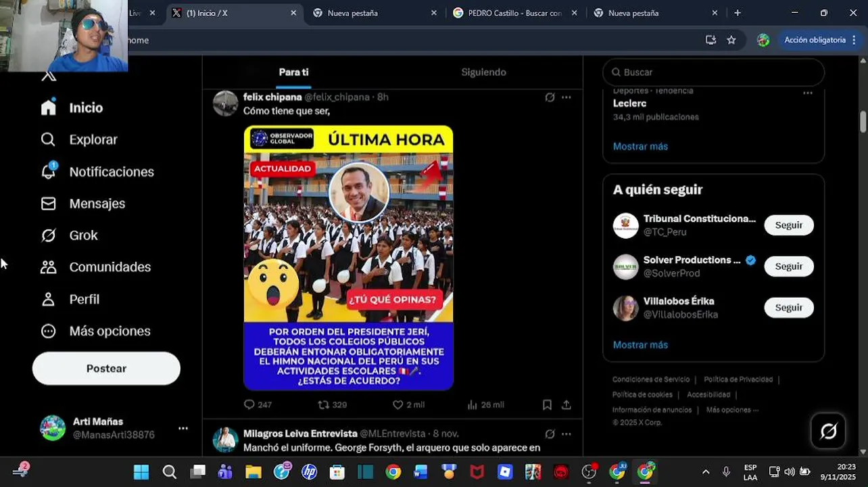Image resolution: width=868 pixels, height=487 pixels.
Task: Open a new browser tab
Action: (738, 13)
